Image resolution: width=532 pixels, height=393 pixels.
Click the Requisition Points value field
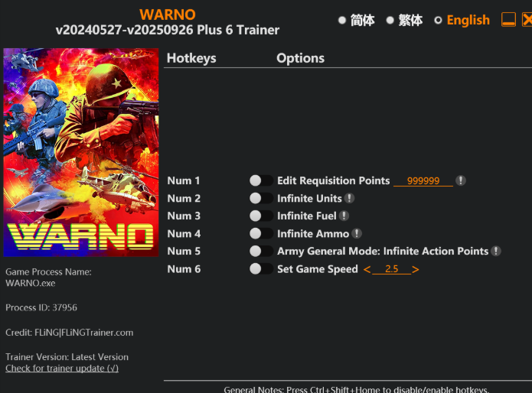tap(423, 182)
